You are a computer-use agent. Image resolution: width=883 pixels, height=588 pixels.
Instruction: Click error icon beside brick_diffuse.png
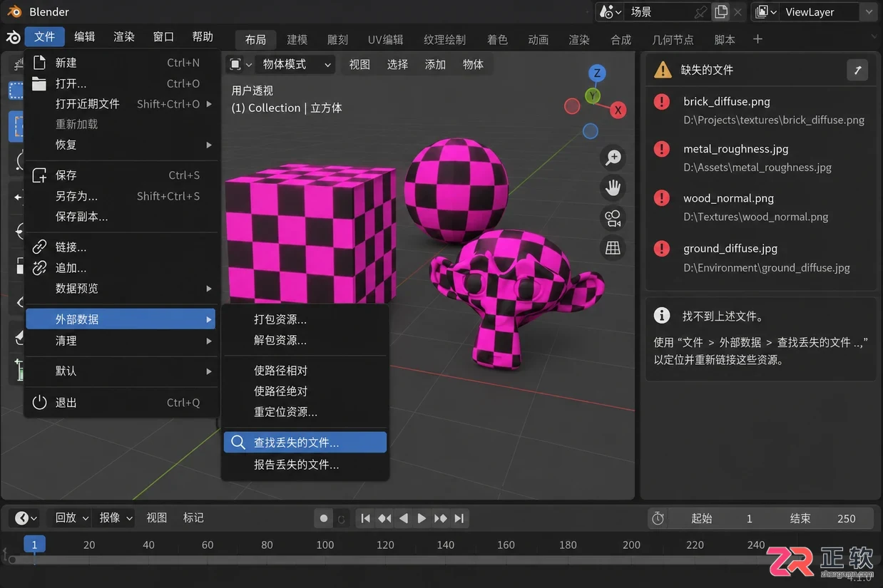(x=662, y=101)
